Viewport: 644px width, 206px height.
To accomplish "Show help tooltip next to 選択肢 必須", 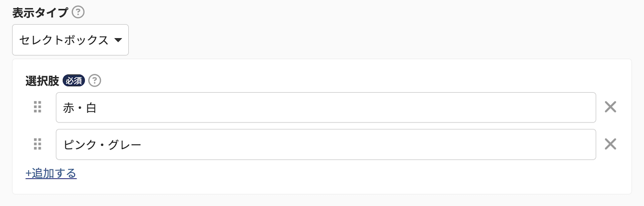I will click(x=95, y=81).
